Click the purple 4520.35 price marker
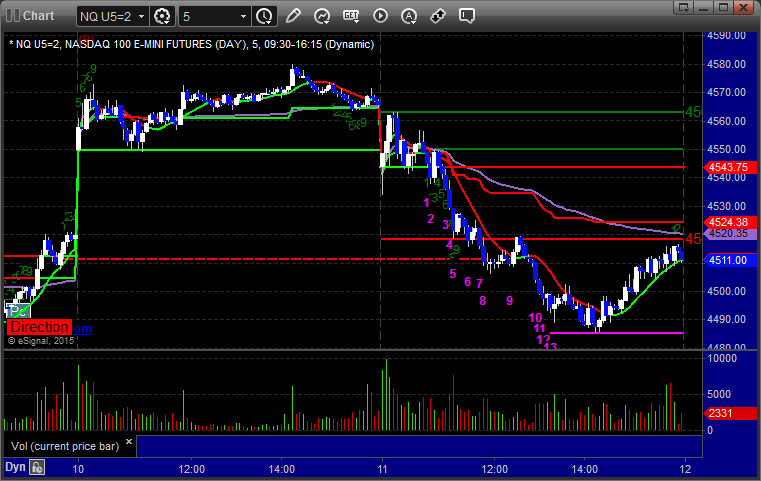Image resolution: width=761 pixels, height=481 pixels. coord(730,233)
